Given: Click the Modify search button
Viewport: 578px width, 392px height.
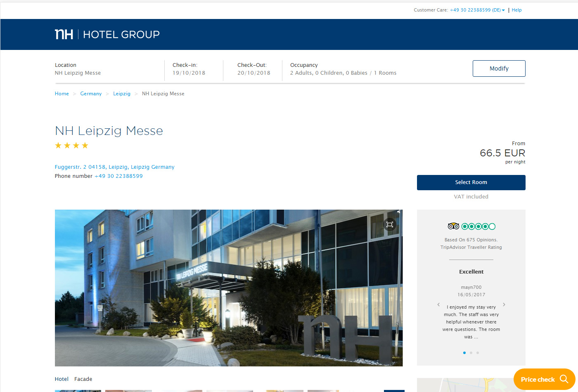Looking at the screenshot, I should coord(499,68).
